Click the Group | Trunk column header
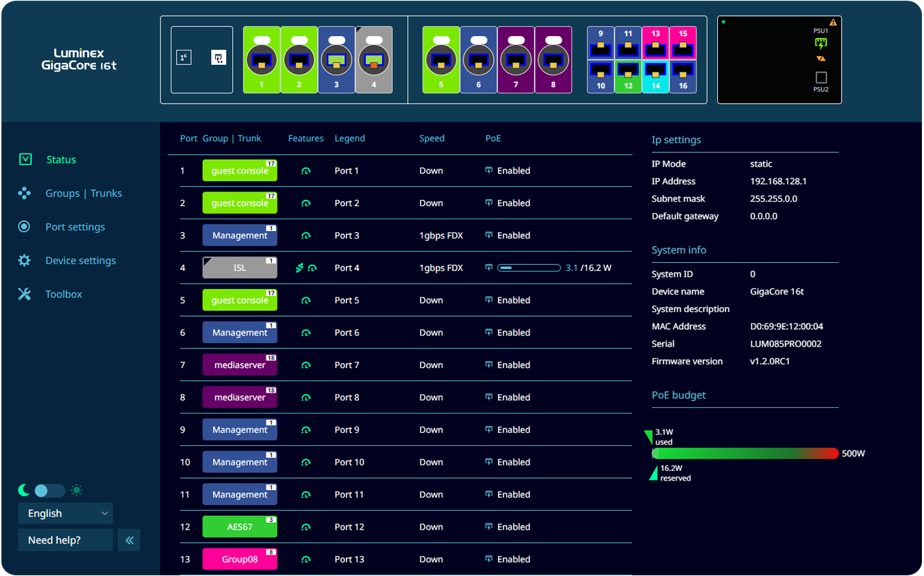This screenshot has width=924, height=576. point(232,138)
